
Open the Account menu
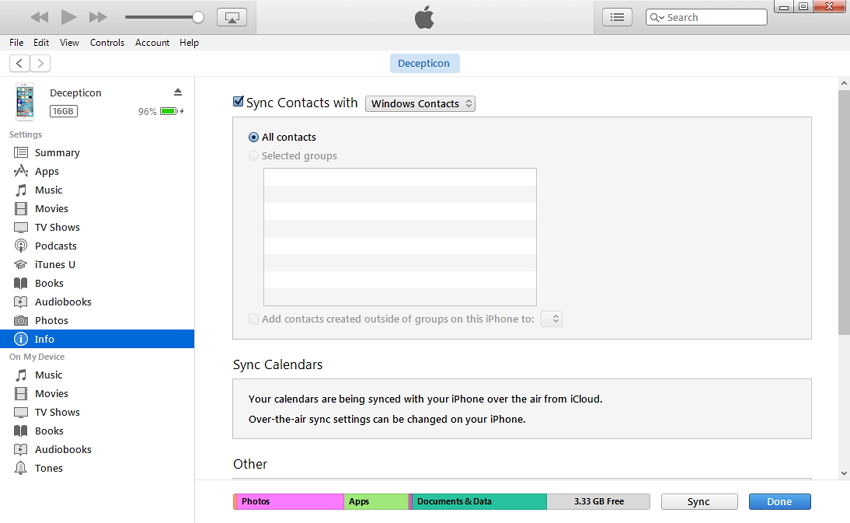(152, 43)
